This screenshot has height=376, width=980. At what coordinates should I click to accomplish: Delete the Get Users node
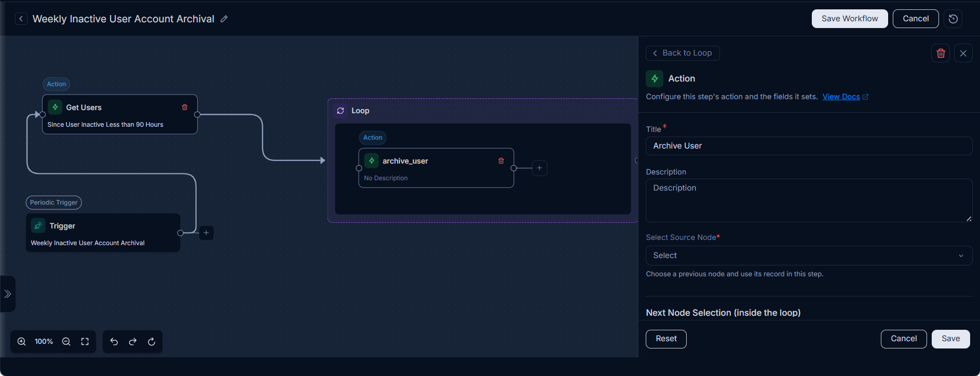[x=184, y=107]
